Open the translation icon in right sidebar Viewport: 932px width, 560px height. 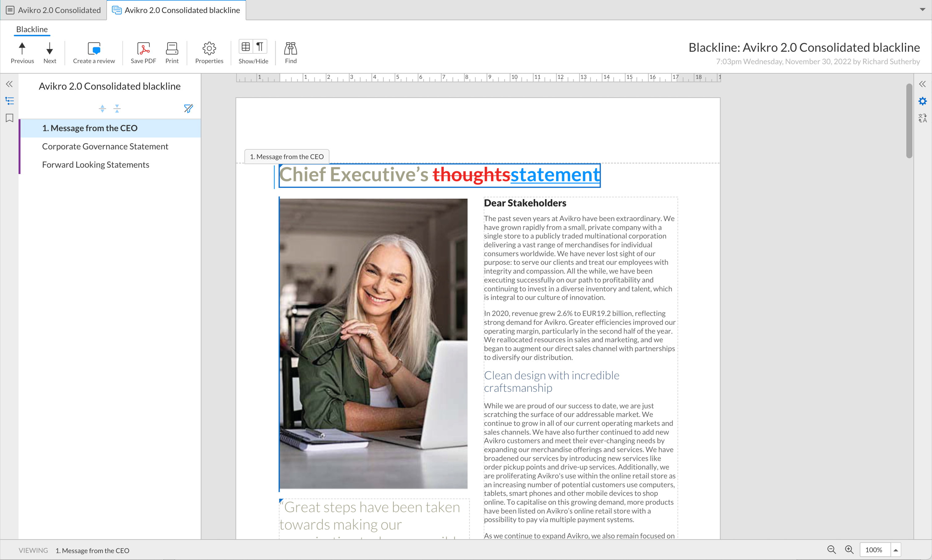click(922, 118)
